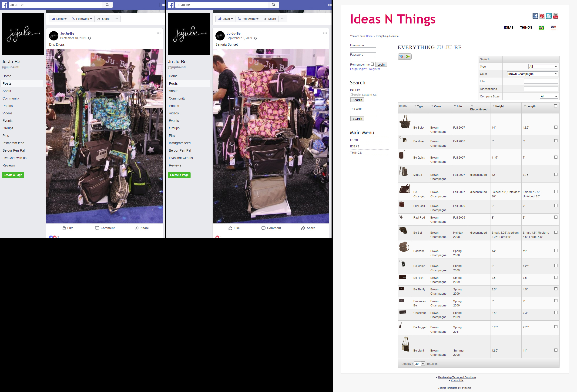This screenshot has width=577, height=392.
Task: Focus the Username input field
Action: tap(363, 50)
